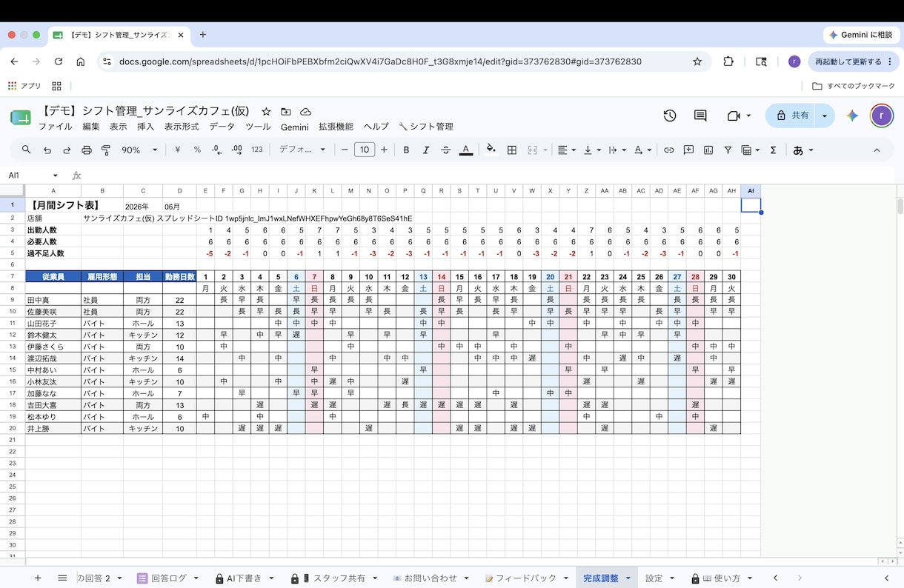The image size is (904, 588).
Task: Insert a comment from toolbar
Action: (688, 150)
